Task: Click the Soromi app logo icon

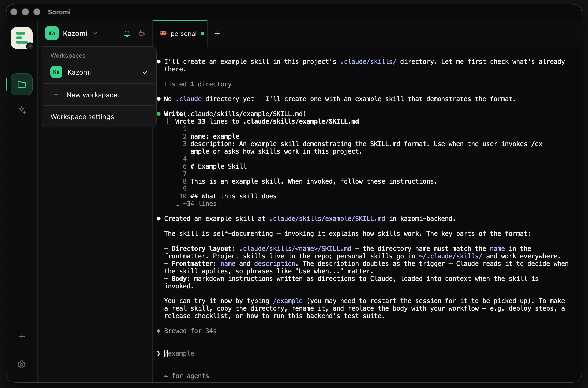Action: (x=22, y=38)
